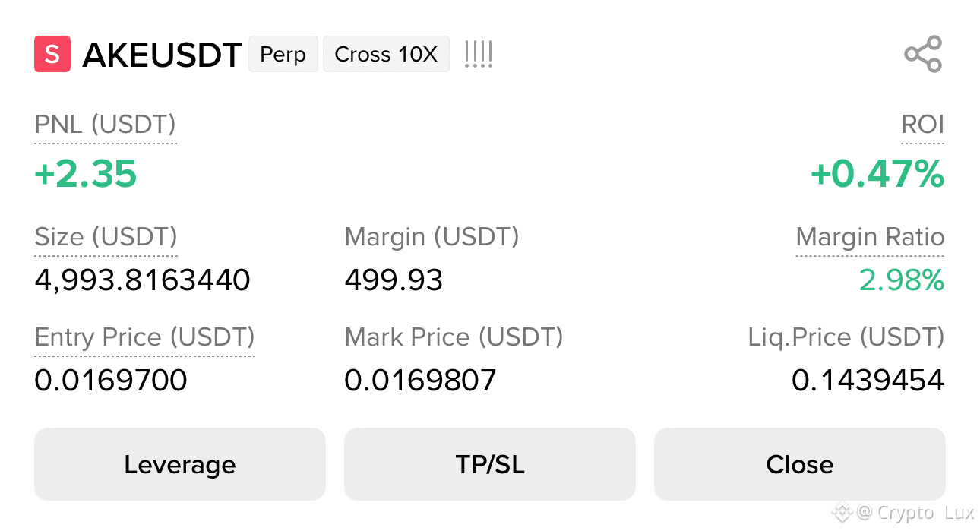This screenshot has width=980, height=531.
Task: Click the +2.35 PNL value
Action: tap(86, 174)
